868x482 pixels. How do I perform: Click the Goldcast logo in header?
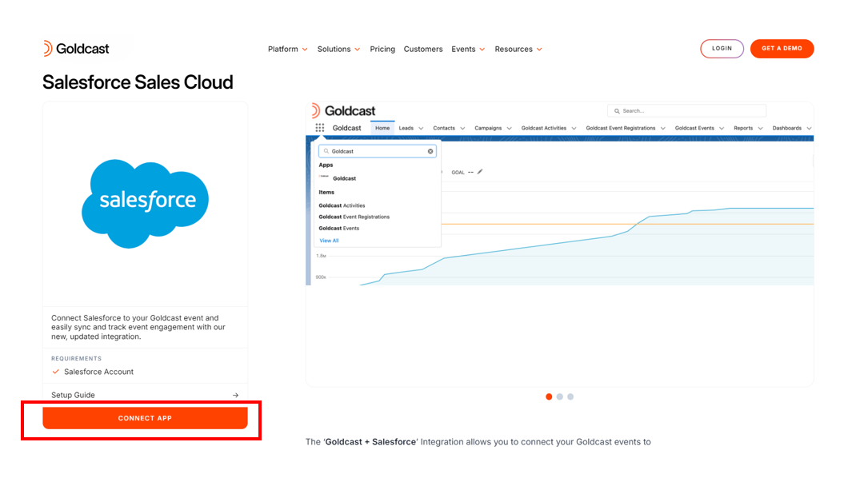76,49
